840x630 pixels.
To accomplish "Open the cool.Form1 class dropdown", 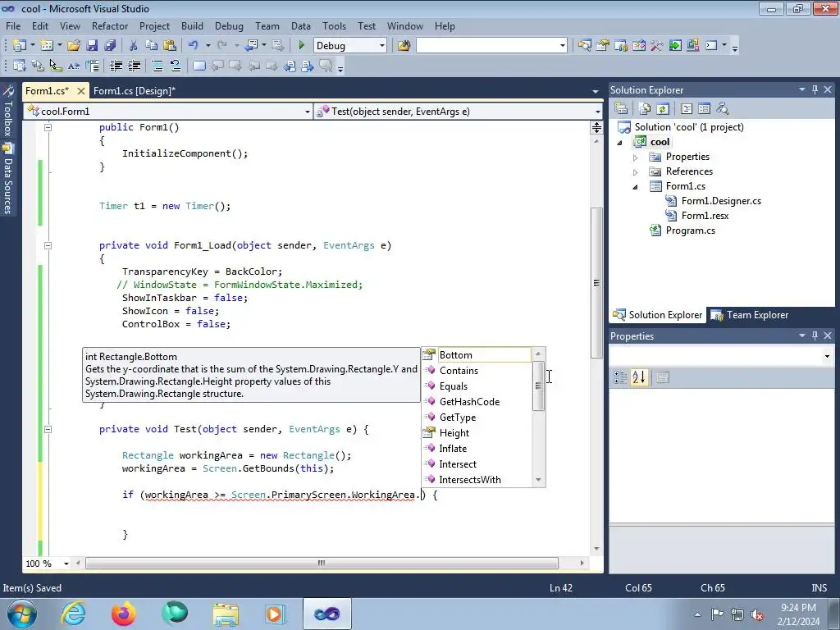I will (307, 112).
